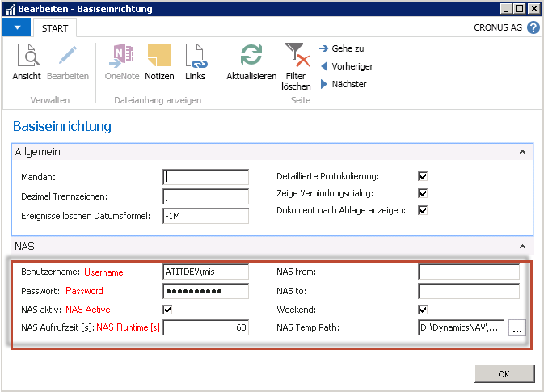Image resolution: width=544 pixels, height=392 pixels.
Task: Collapse the NAS section
Action: tap(522, 245)
